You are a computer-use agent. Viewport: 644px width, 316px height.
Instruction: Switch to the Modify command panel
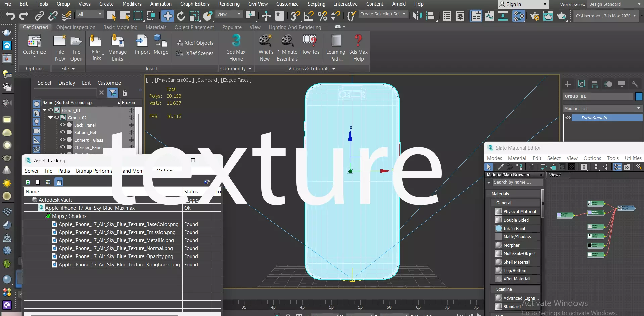[x=581, y=84]
